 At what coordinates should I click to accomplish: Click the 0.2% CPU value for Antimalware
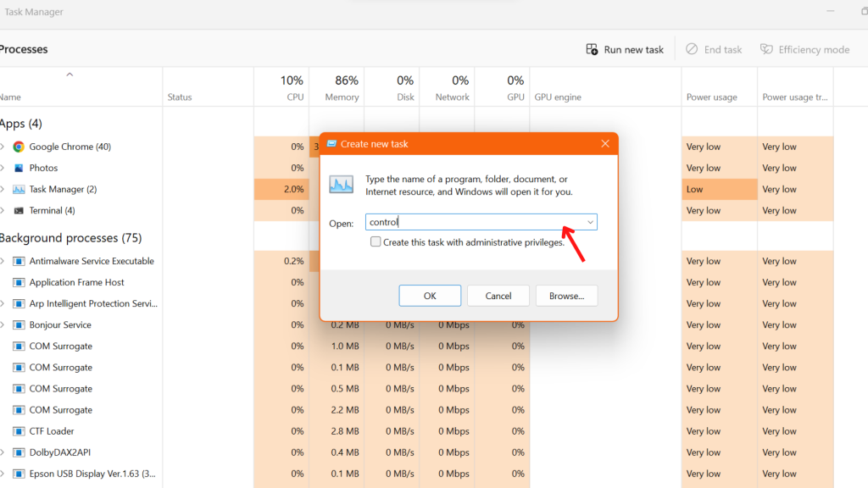(293, 261)
